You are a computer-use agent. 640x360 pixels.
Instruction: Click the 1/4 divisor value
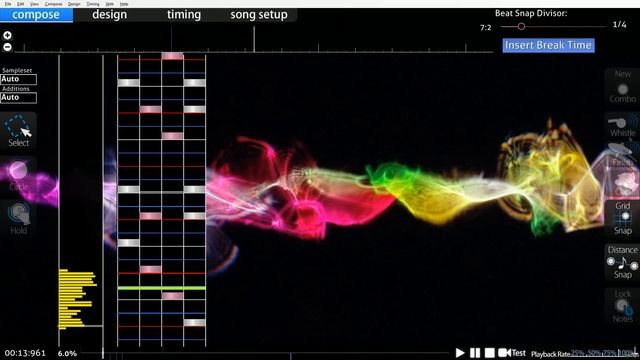[x=620, y=24]
